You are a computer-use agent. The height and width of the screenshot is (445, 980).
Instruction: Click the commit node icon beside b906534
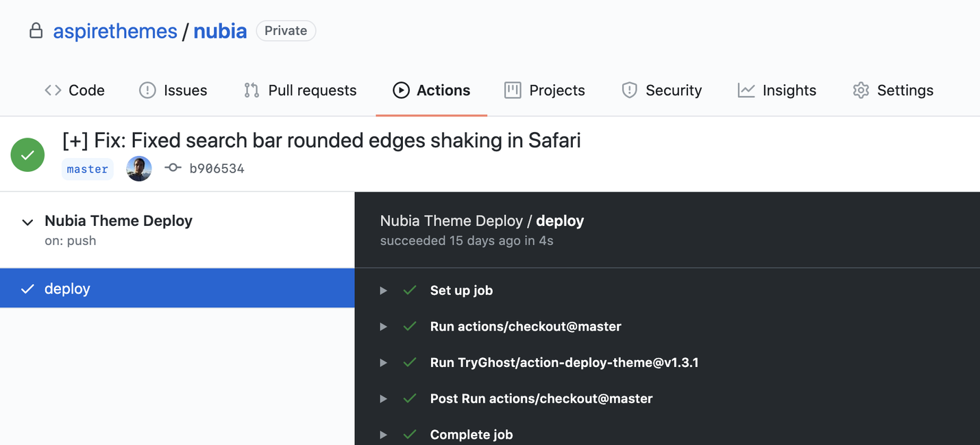(173, 168)
